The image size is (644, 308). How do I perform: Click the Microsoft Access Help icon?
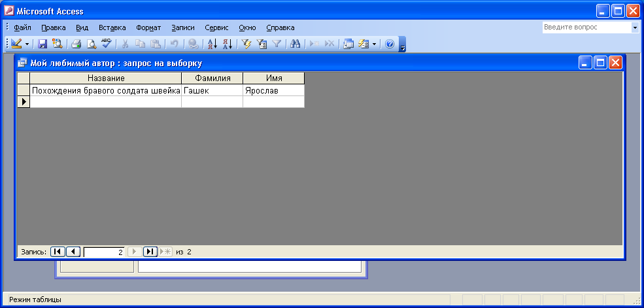[390, 44]
